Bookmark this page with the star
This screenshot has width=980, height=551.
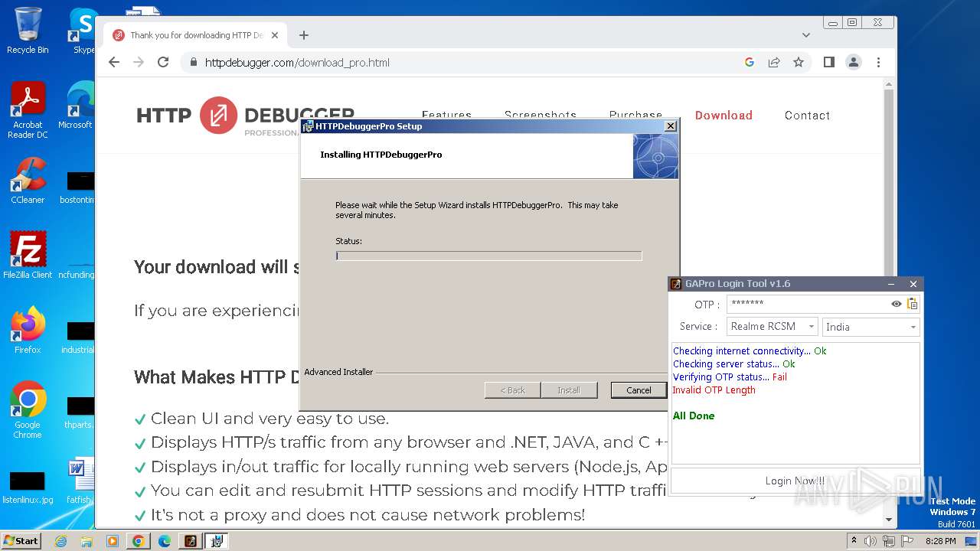click(799, 63)
